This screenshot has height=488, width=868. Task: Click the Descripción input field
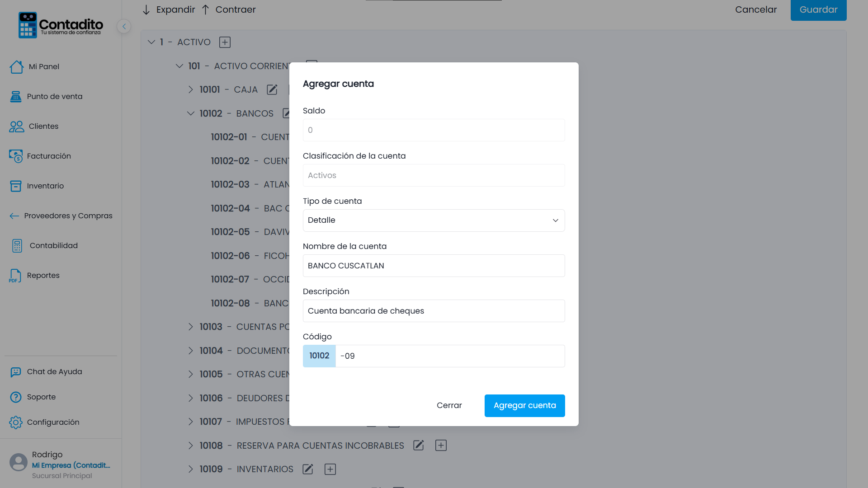pos(434,311)
